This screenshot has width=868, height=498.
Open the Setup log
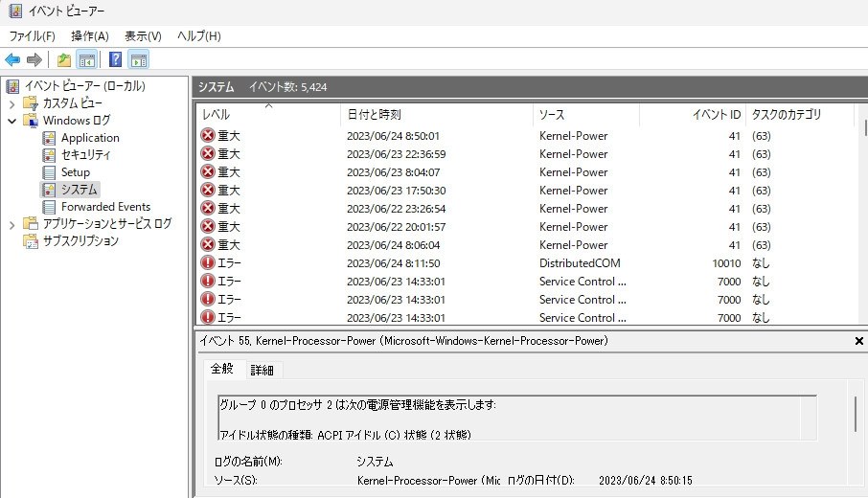pyautogui.click(x=76, y=172)
